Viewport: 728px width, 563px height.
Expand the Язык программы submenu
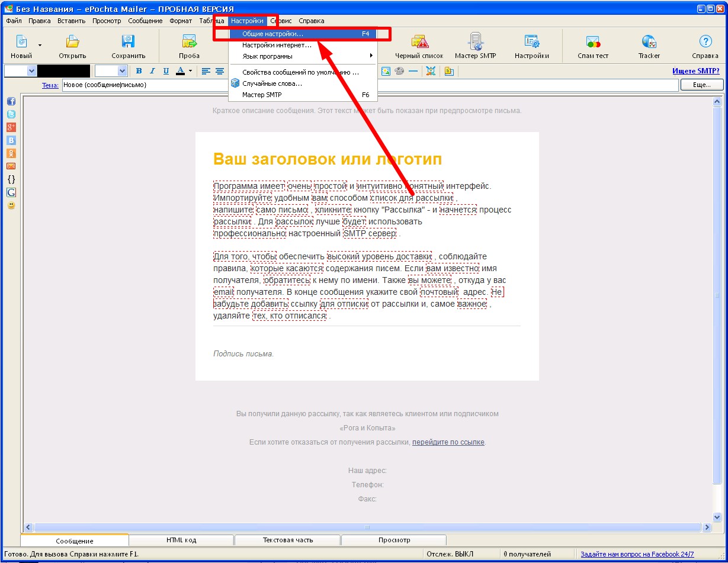tap(303, 56)
